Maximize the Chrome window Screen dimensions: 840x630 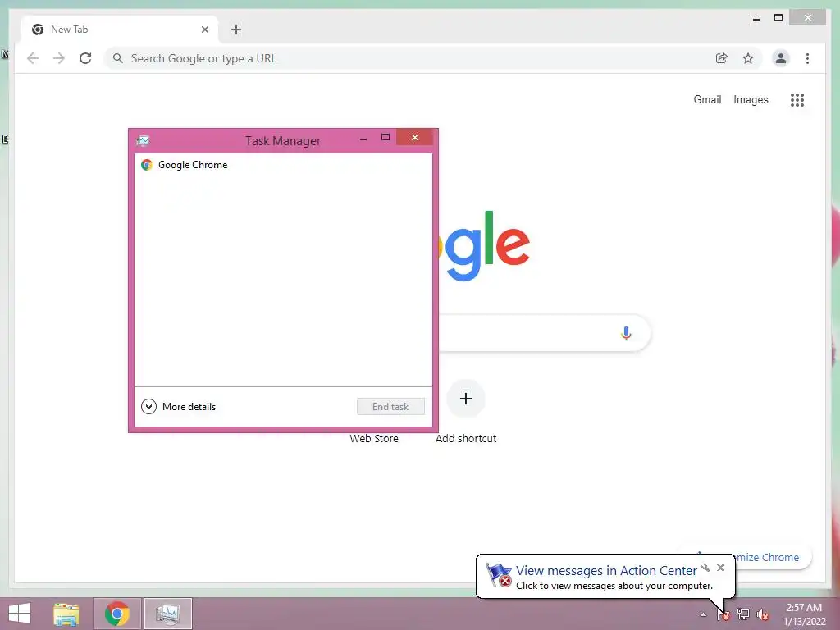tap(778, 18)
